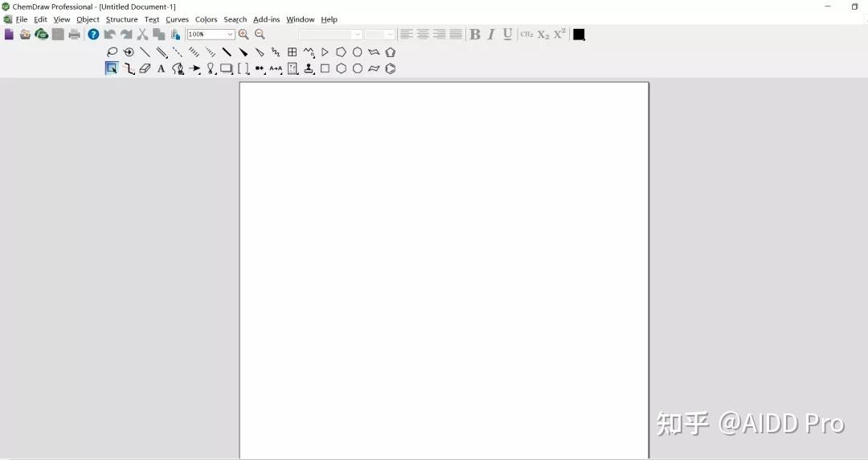Toggle Italic text formatting

click(x=491, y=35)
